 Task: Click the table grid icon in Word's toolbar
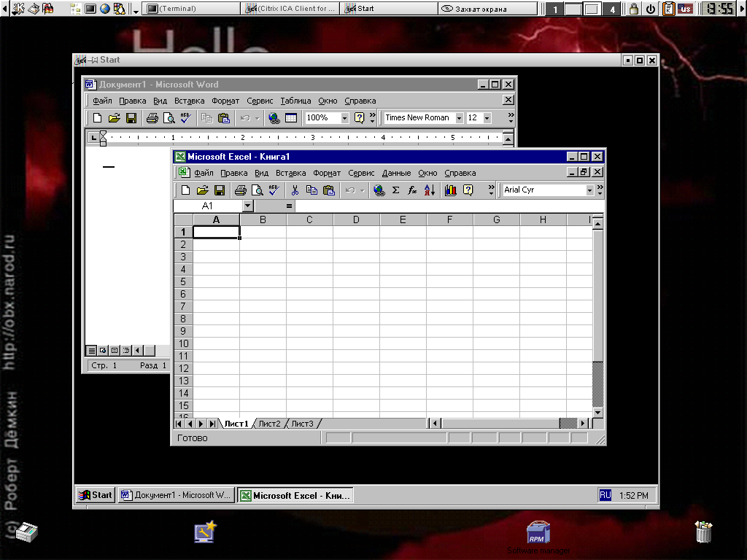tap(291, 117)
